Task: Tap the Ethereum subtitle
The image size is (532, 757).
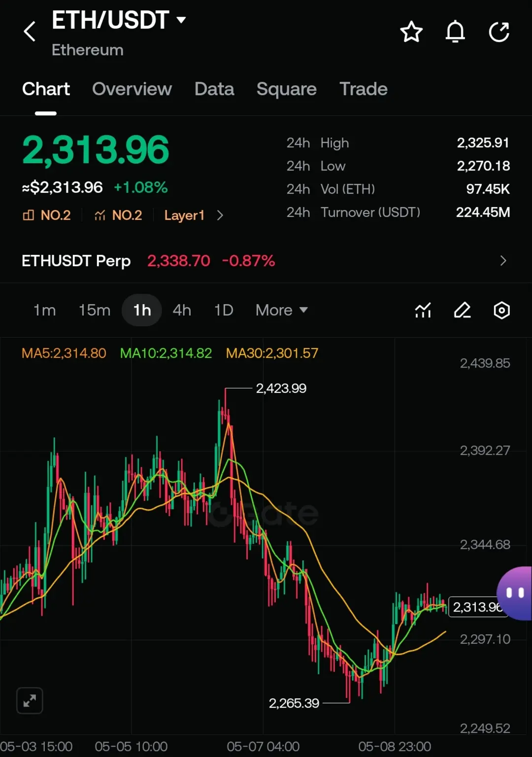Action: click(88, 50)
